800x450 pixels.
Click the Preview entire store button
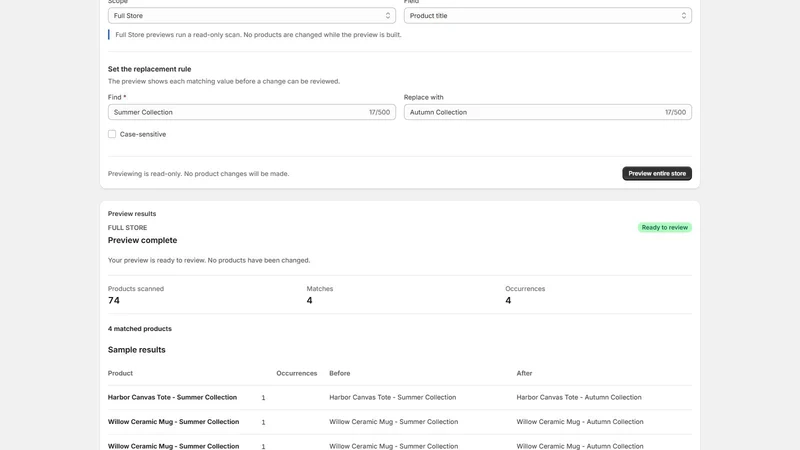pos(657,173)
